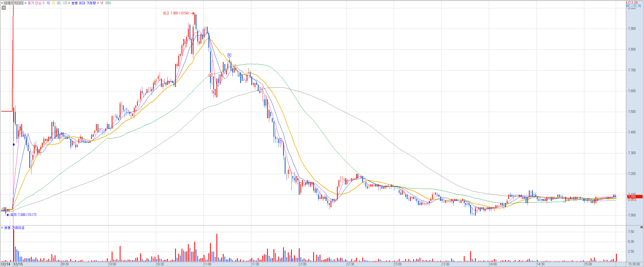
Task: Click the 11:00 time axis label
Action: tap(207, 264)
